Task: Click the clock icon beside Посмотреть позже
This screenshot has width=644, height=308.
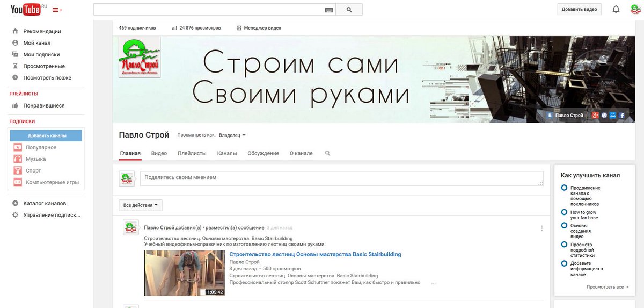Action: pyautogui.click(x=15, y=78)
